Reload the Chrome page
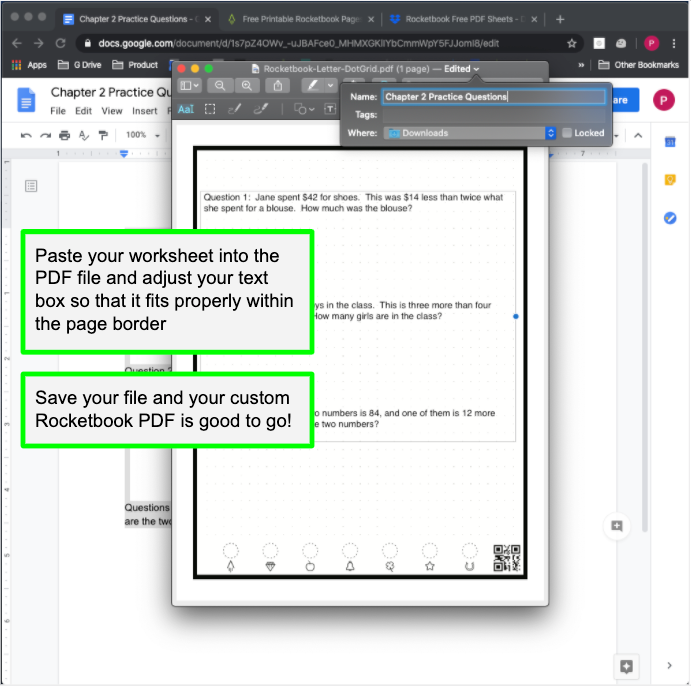 pos(60,43)
